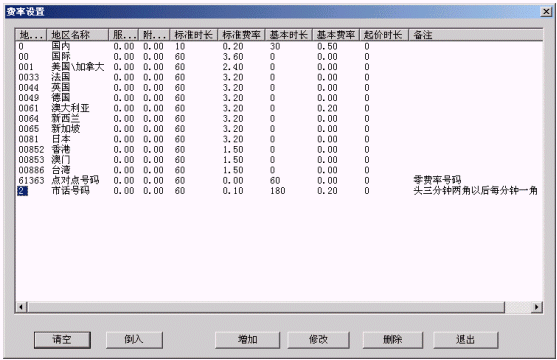Select the 61363 点对点号码 row
This screenshot has width=557, height=360.
tap(279, 180)
